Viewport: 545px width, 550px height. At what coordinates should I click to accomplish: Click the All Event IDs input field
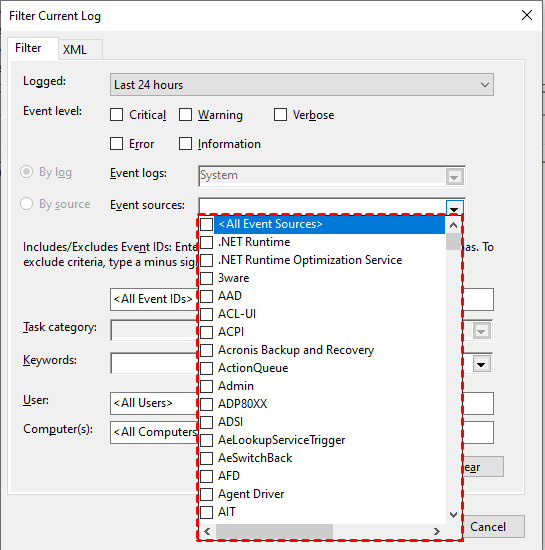(x=154, y=299)
